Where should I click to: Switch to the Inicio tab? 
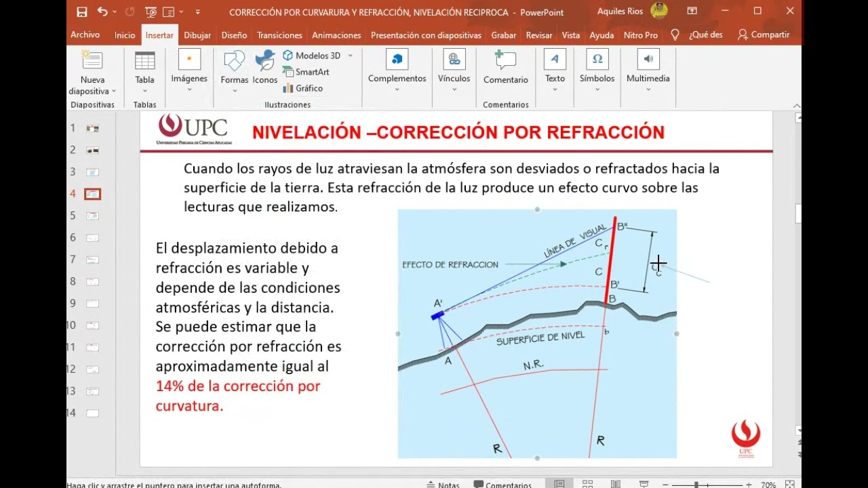pyautogui.click(x=125, y=35)
